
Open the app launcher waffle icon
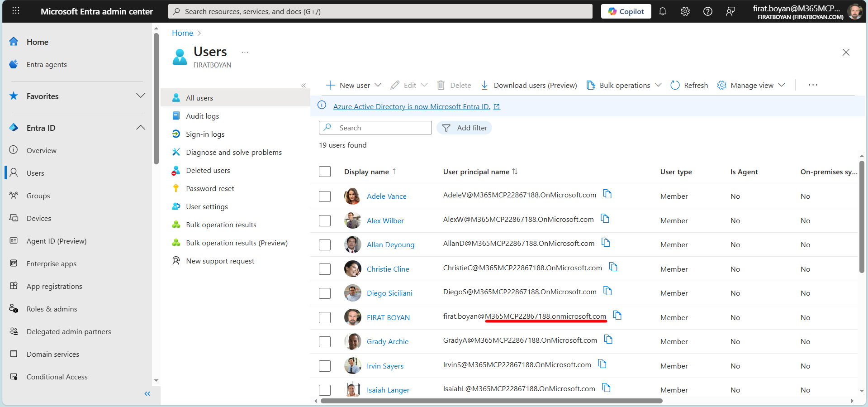(x=16, y=10)
